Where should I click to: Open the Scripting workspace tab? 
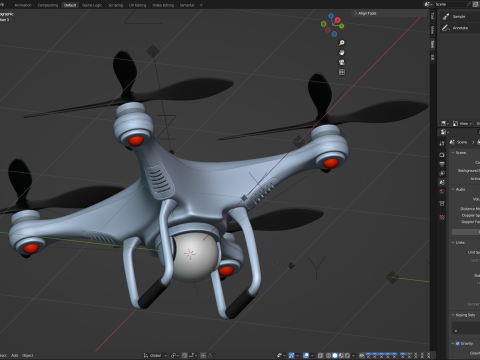click(x=115, y=5)
